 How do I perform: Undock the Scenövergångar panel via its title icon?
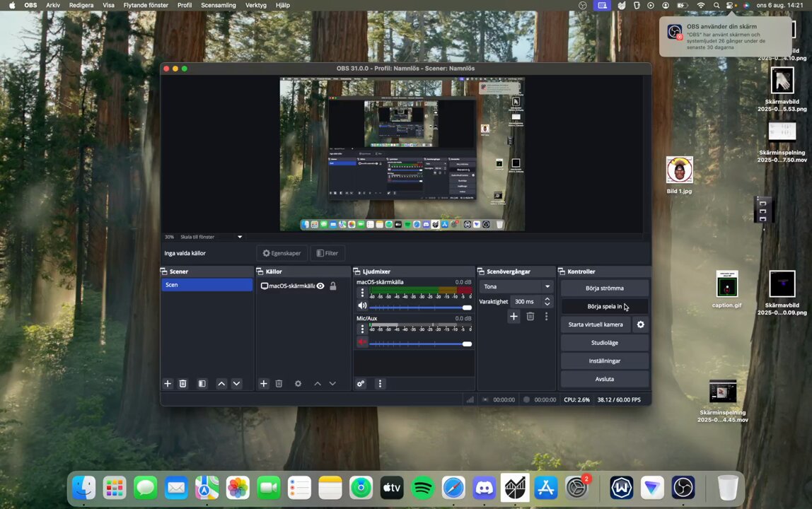(480, 271)
